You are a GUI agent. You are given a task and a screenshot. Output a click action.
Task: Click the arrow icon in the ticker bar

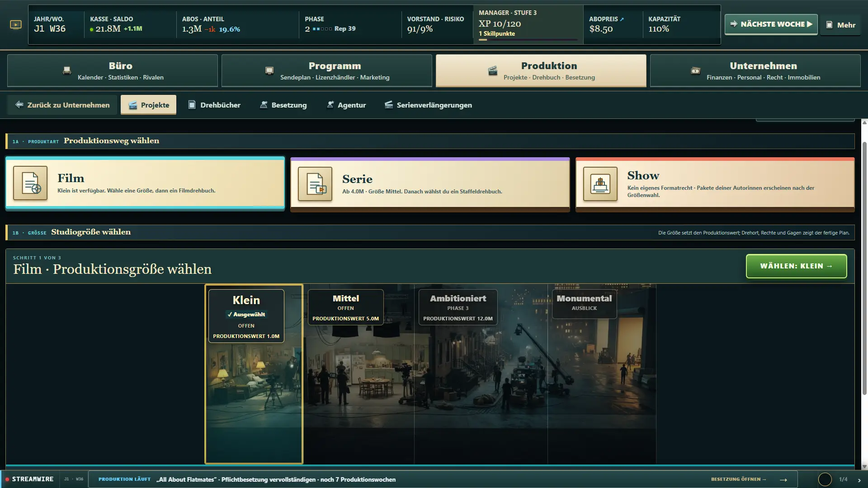(x=783, y=480)
